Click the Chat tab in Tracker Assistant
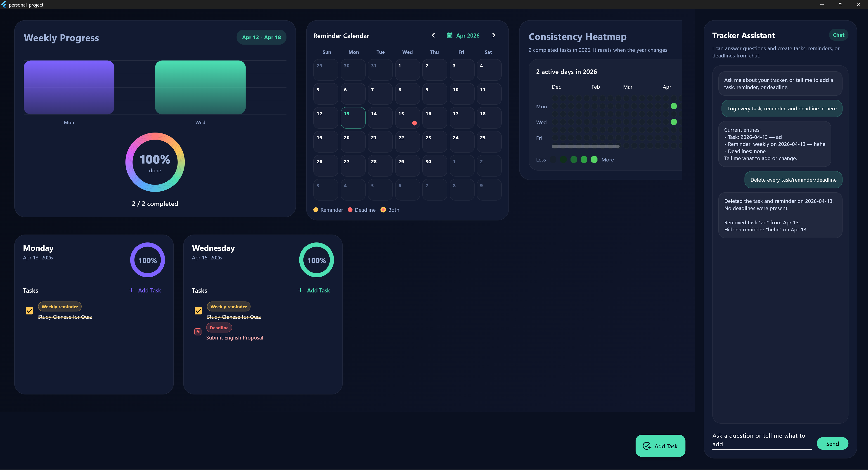868x470 pixels. click(838, 35)
